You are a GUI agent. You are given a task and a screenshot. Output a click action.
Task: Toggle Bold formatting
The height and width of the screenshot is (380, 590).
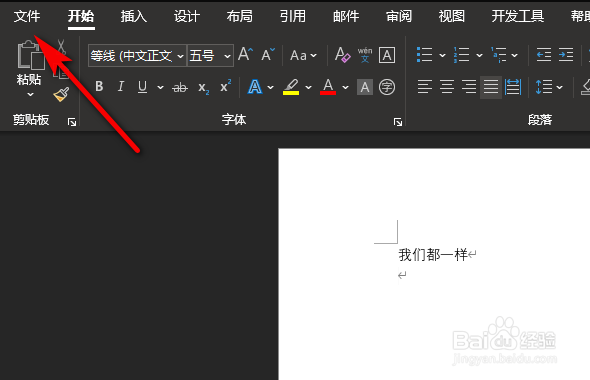[99, 87]
